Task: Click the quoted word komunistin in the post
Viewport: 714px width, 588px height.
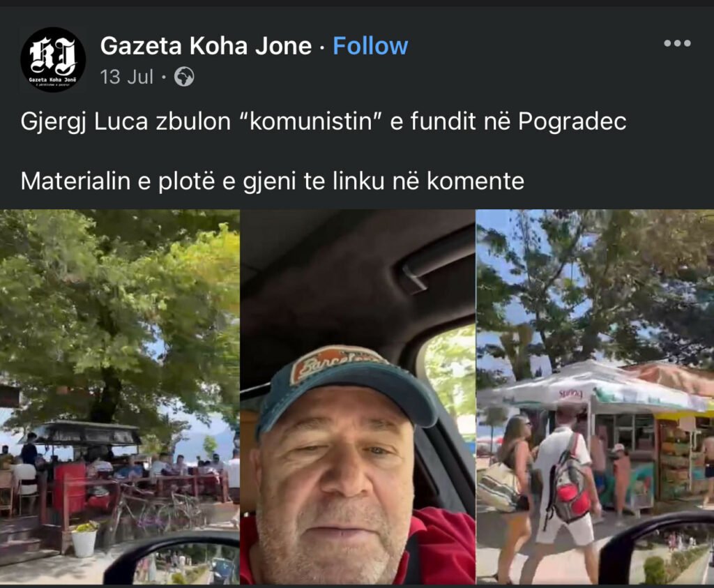Action: tap(311, 121)
